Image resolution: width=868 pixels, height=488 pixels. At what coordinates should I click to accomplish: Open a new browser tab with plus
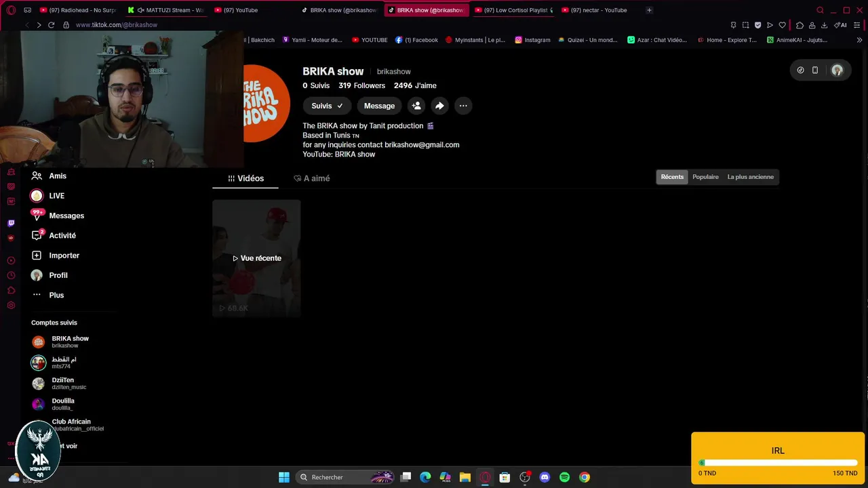(649, 10)
